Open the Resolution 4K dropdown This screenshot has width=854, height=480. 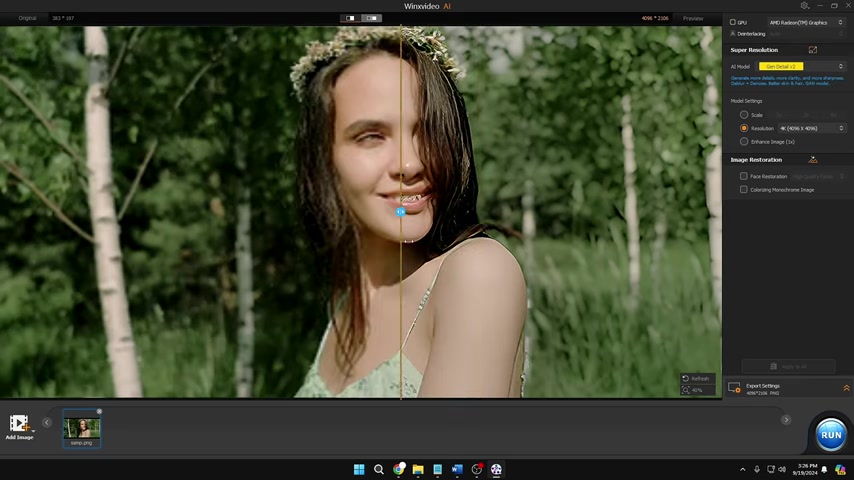[x=811, y=128]
